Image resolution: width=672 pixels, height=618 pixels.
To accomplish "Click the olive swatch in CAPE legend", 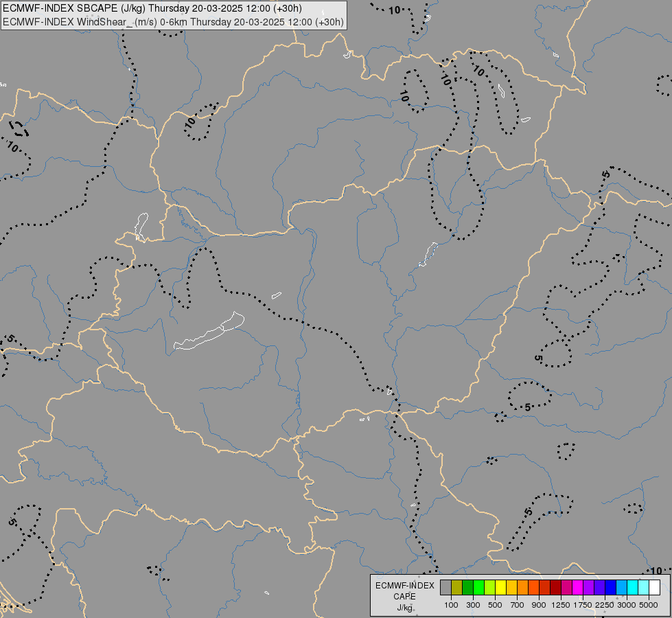I will point(456,587).
